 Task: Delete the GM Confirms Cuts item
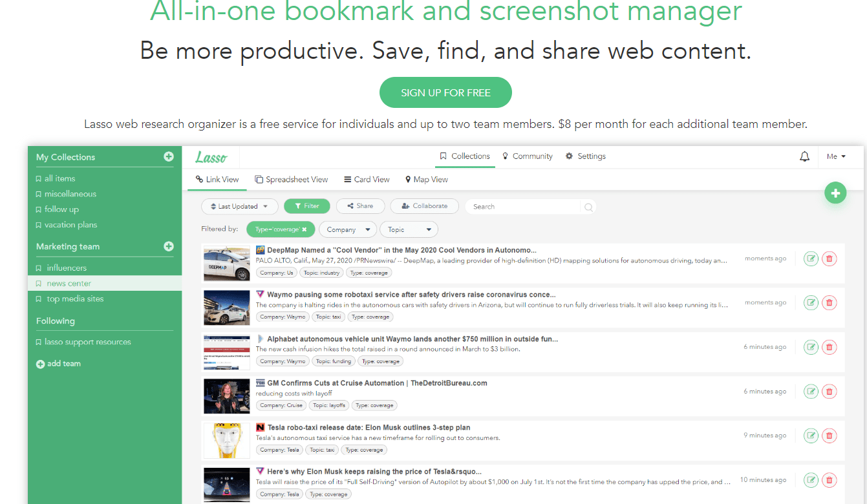coord(829,392)
